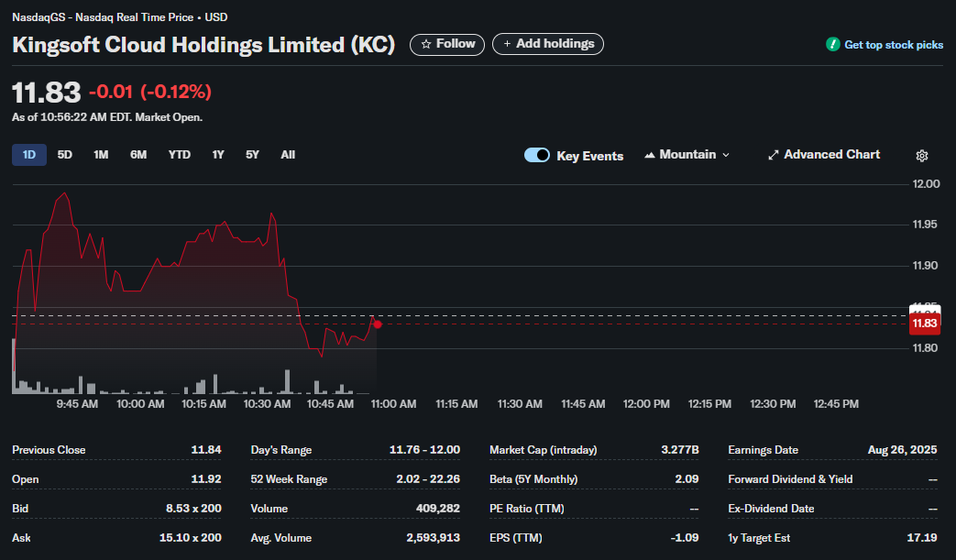956x560 pixels.
Task: Click the Volume value 409,282
Action: pyautogui.click(x=438, y=508)
